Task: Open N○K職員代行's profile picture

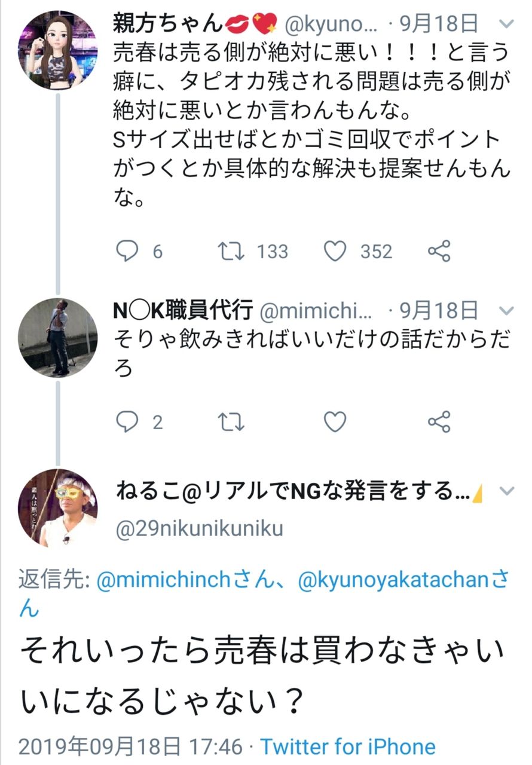Action: (x=58, y=338)
